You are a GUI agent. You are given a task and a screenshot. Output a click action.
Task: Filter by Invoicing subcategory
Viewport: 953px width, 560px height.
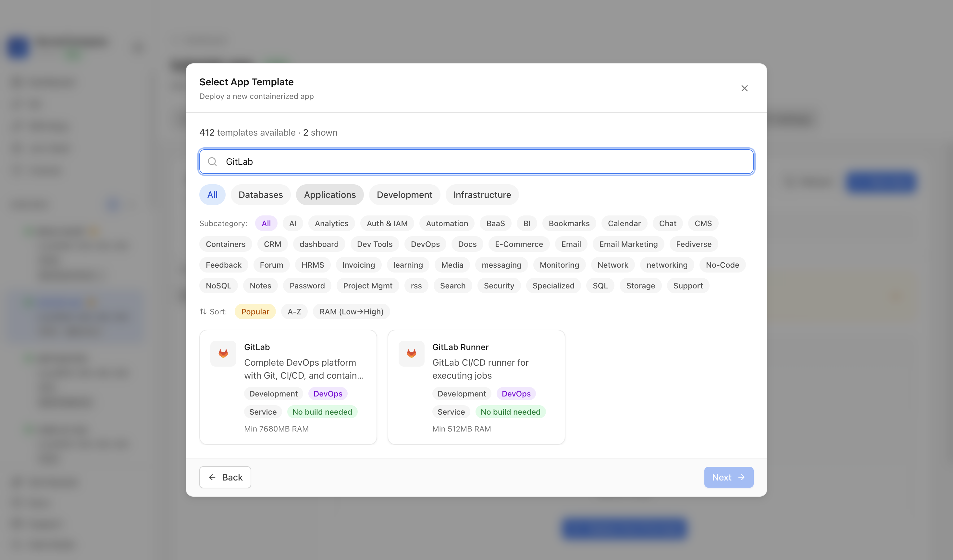[358, 265]
